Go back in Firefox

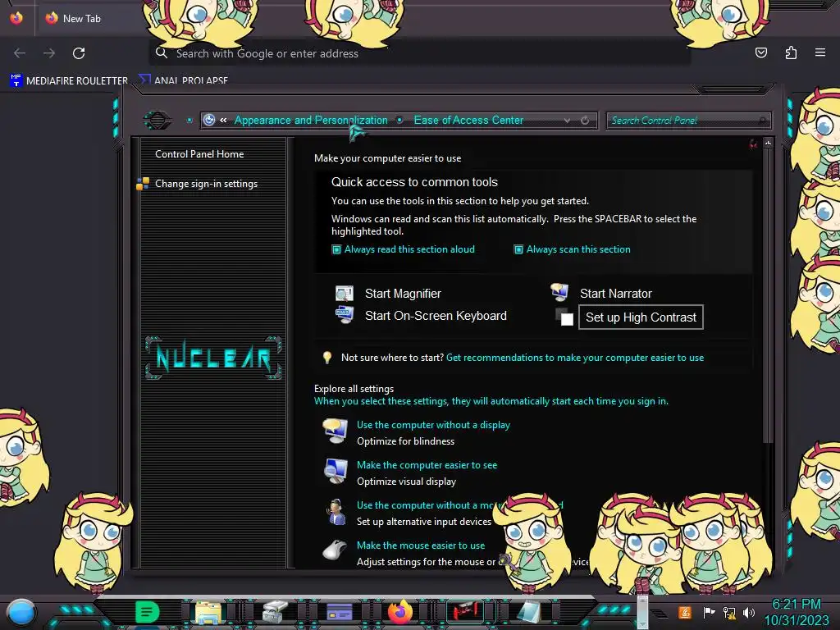click(x=20, y=53)
